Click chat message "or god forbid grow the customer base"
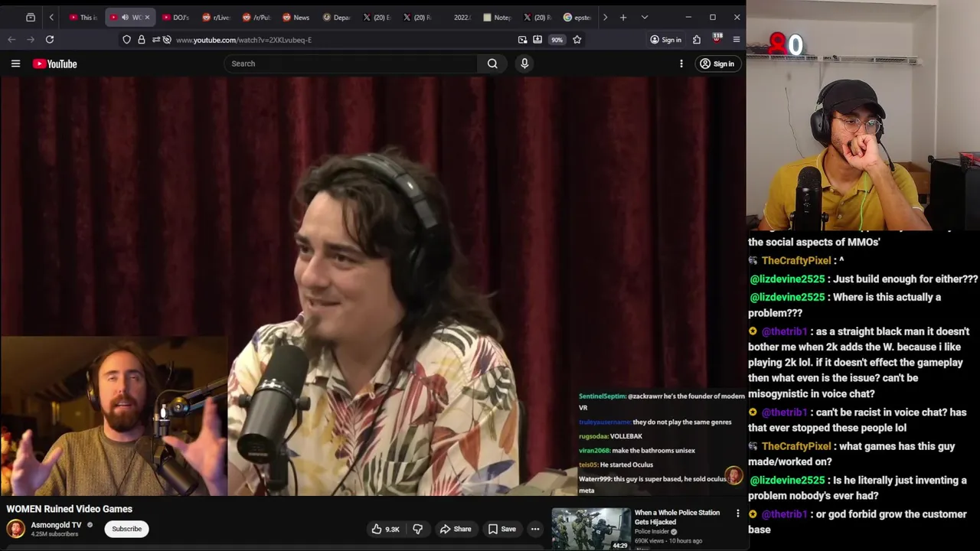The width and height of the screenshot is (980, 551). (858, 521)
